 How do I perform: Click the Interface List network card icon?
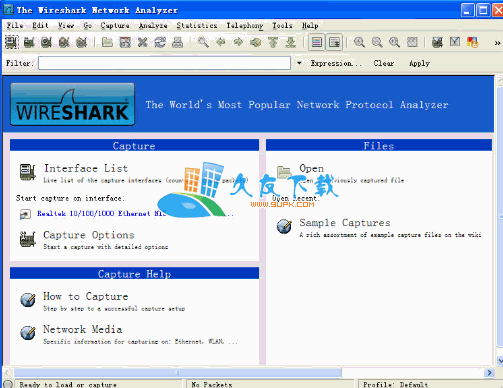(28, 172)
